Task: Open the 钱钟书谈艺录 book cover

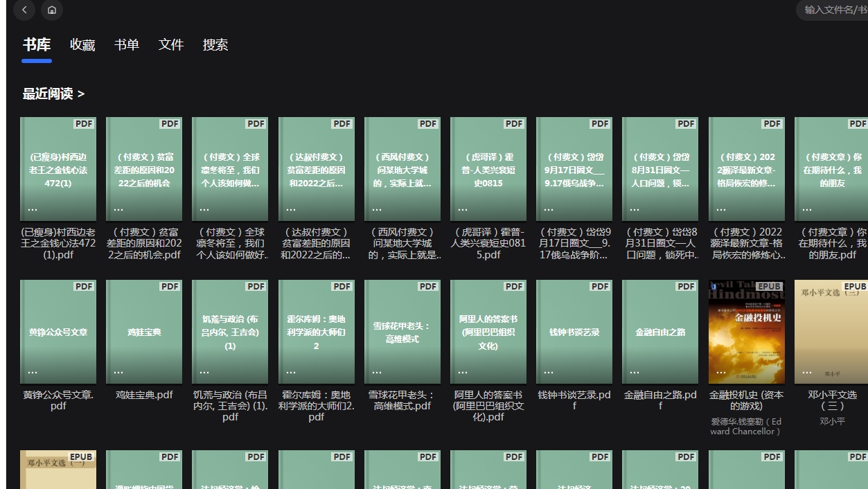Action: (574, 332)
